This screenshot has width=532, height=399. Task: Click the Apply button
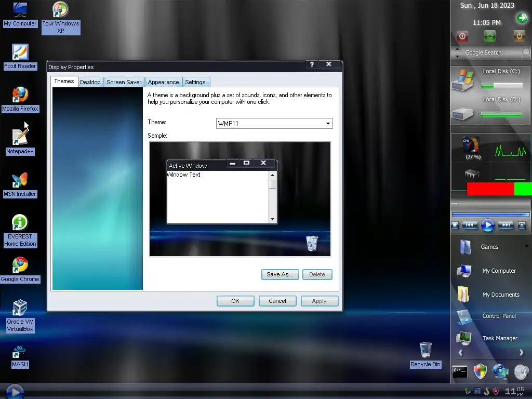click(x=320, y=301)
